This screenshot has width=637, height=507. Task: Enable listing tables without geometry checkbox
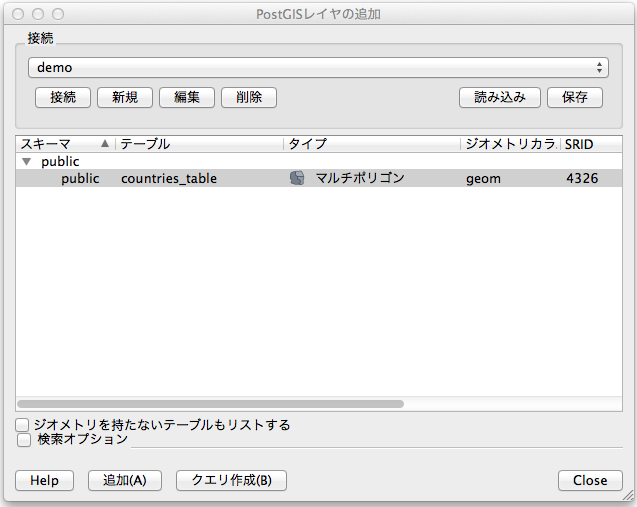pos(23,425)
